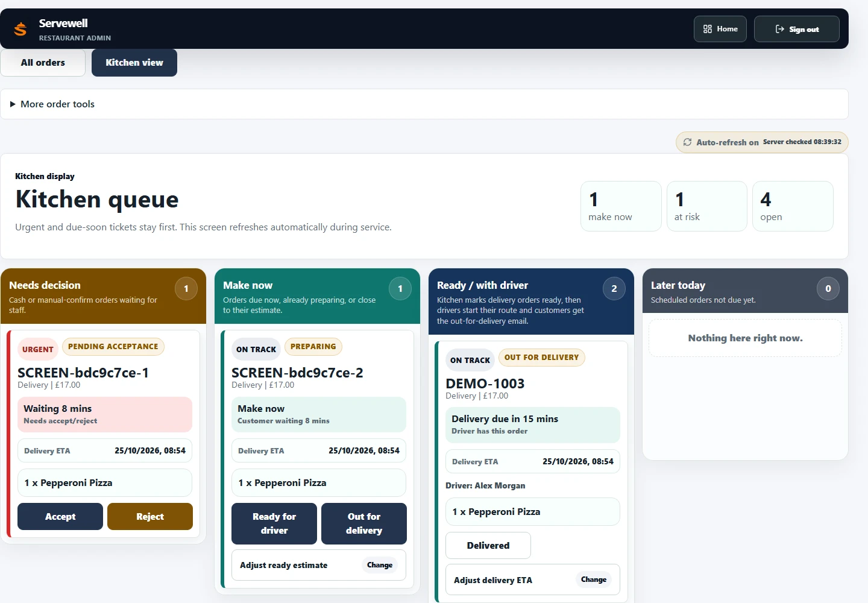Click Delivery ETA row on DEMO-1003

(x=533, y=461)
